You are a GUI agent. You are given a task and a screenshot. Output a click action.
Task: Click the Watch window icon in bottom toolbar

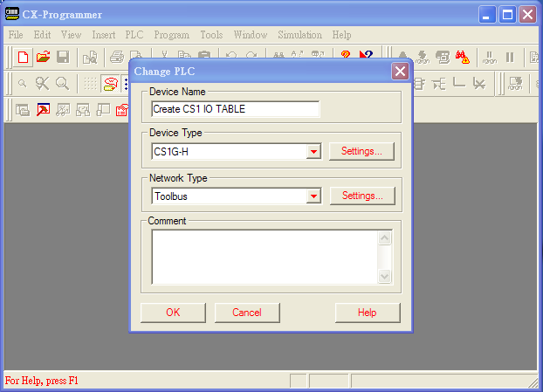click(x=63, y=110)
